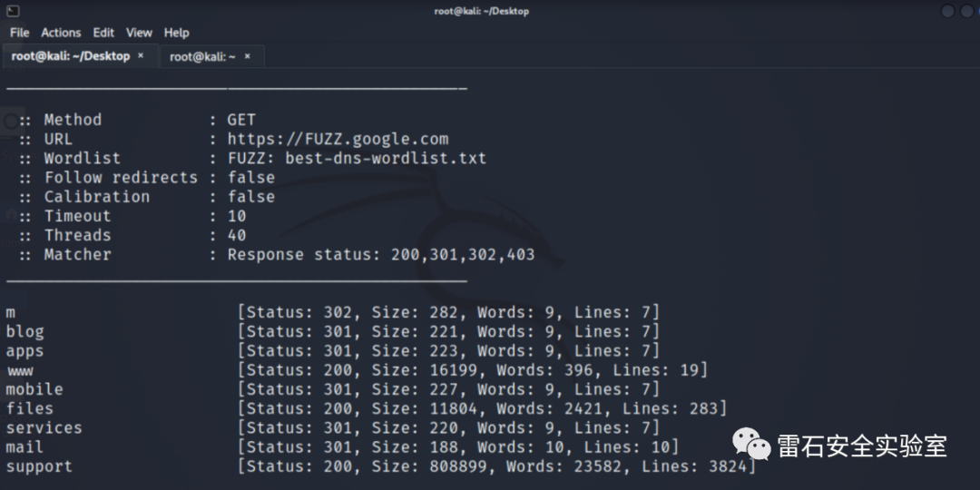Open the Help menu
Viewport: 980px width, 490px height.
[176, 33]
